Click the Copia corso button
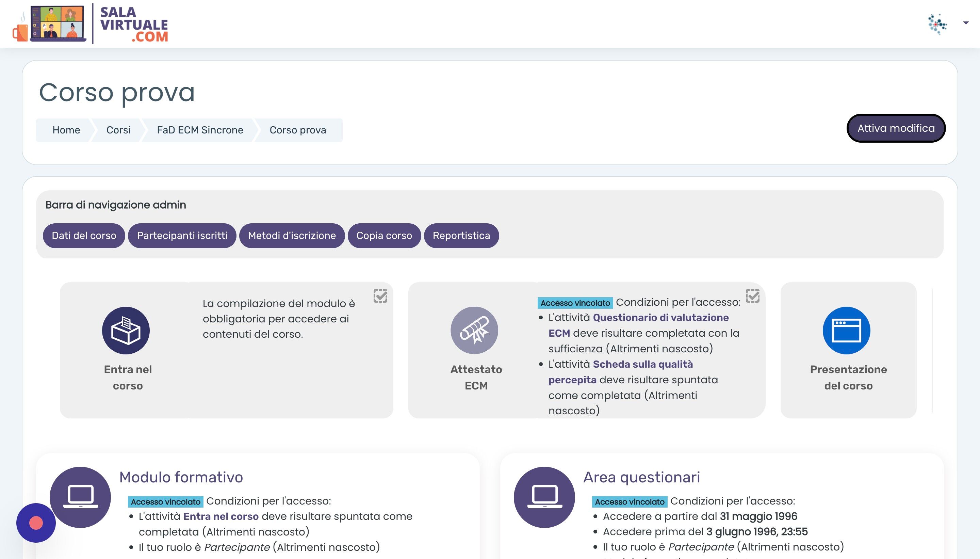The height and width of the screenshot is (559, 980). [384, 236]
